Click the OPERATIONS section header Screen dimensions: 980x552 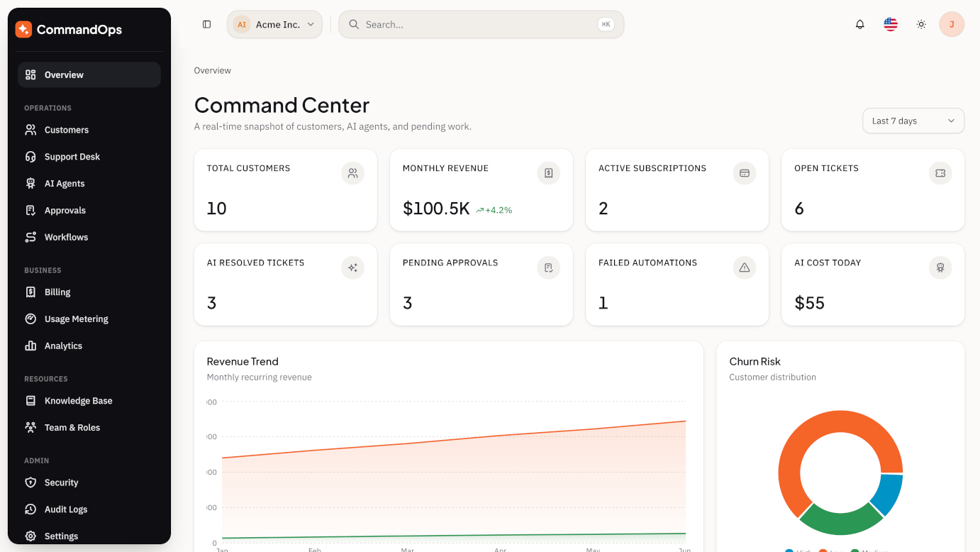pyautogui.click(x=48, y=108)
